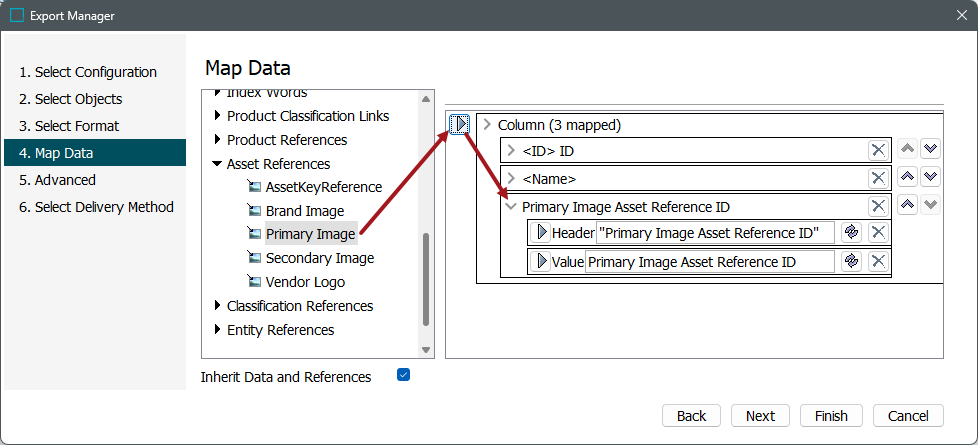Expand Product Classification Links node
This screenshot has height=445, width=978.
[x=216, y=116]
